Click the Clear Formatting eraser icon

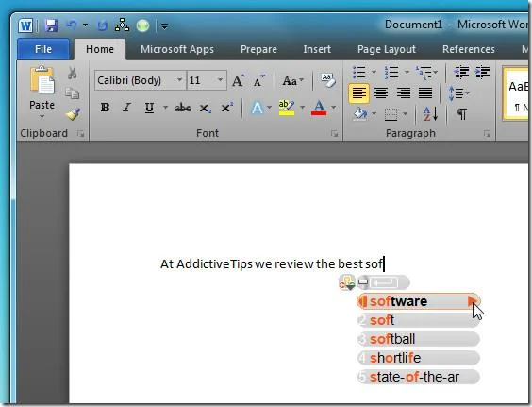327,80
